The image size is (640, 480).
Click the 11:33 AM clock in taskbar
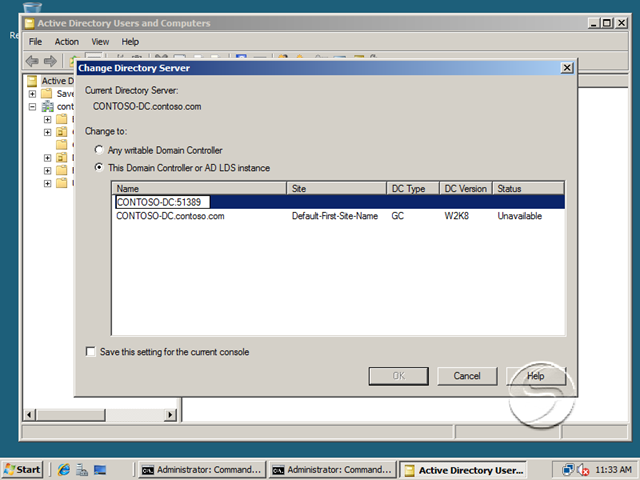613,470
